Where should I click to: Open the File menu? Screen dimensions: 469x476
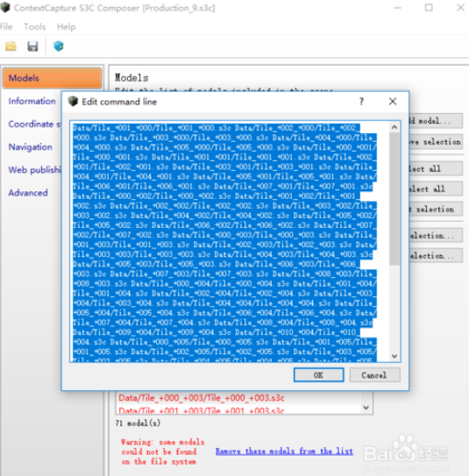6,26
